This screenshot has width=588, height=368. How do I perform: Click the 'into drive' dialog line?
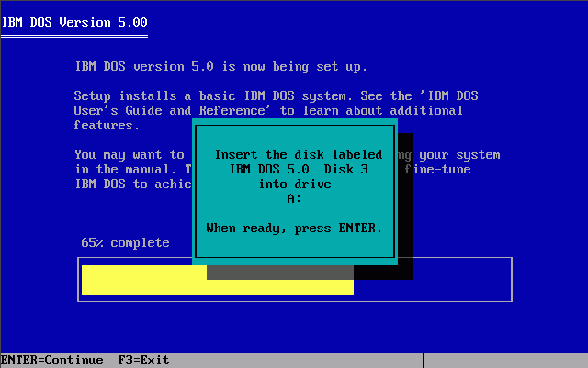coord(295,184)
